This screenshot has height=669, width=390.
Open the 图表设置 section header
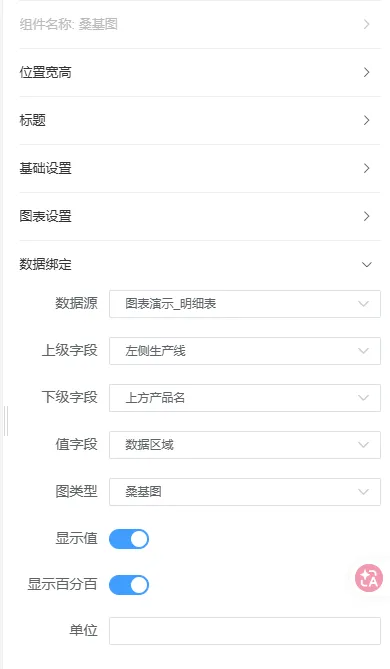[200, 216]
